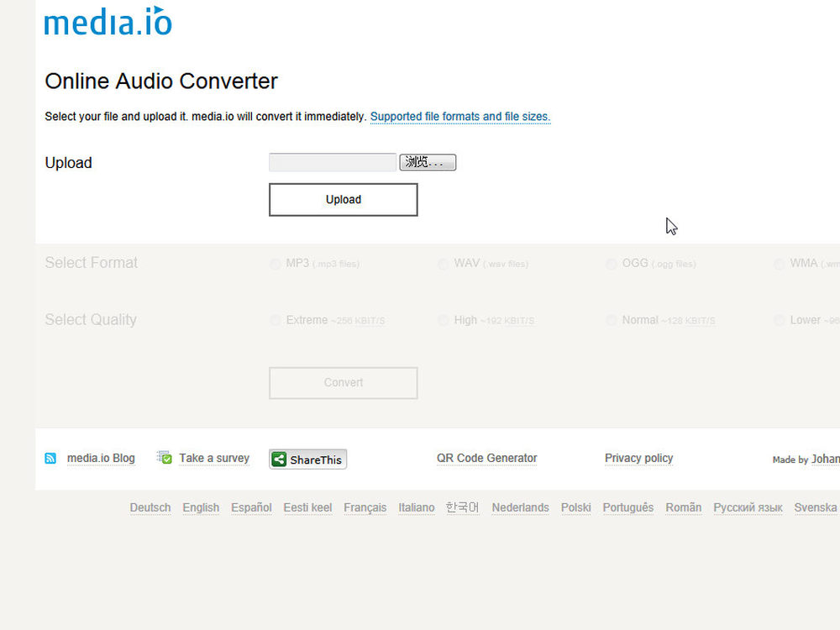
Task: Switch language to Svenska
Action: click(x=816, y=508)
